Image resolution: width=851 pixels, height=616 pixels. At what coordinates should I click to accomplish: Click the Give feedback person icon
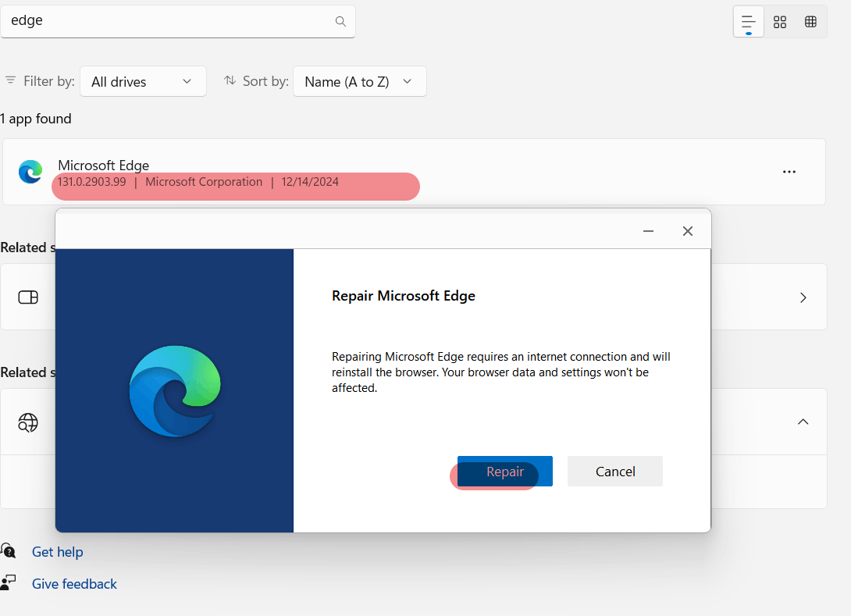8,582
